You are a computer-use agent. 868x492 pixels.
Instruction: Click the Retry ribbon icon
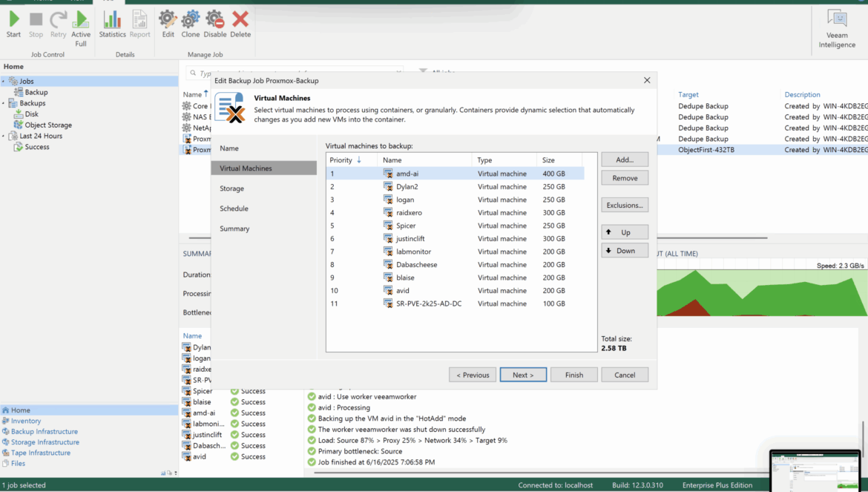click(x=58, y=24)
